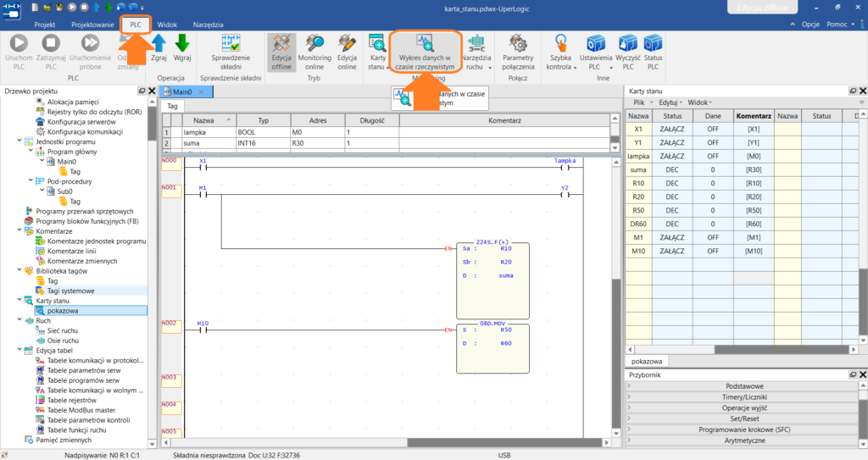Screen dimensions: 868x460
Task: Stop the PLC with Zatrzymaj PLC
Action: [x=51, y=52]
